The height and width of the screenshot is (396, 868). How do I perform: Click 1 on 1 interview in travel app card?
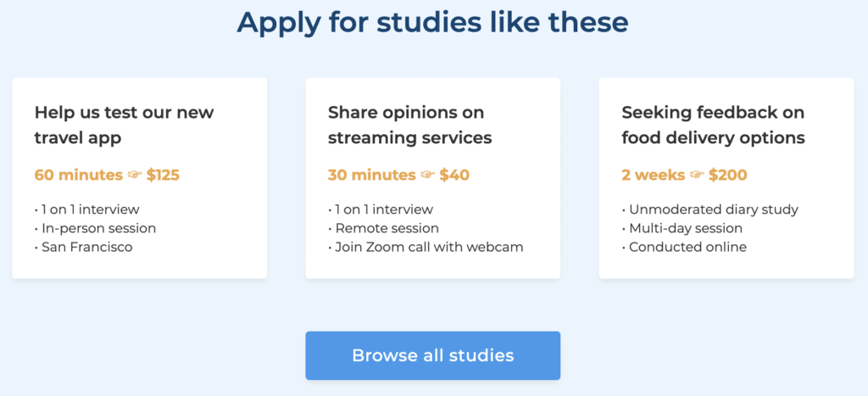[87, 209]
